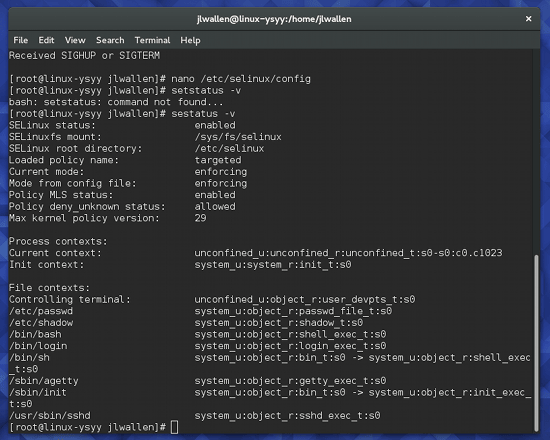Open the View menu
Screen dimensions: 550x440
[75, 40]
